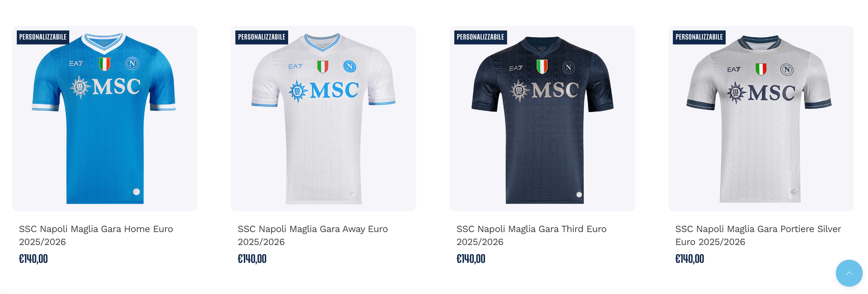Click the Personalizzabile badge on Home jersey
Screen dimensions: 868x294
[43, 37]
